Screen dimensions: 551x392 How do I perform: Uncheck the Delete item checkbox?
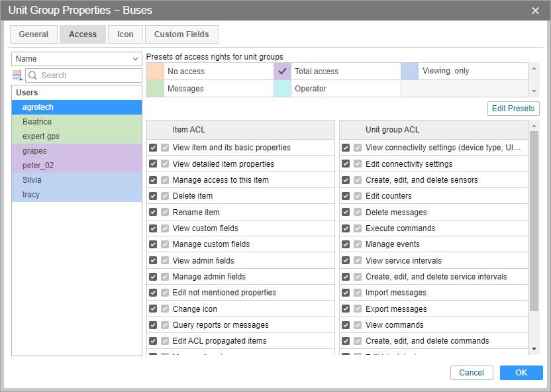click(153, 196)
